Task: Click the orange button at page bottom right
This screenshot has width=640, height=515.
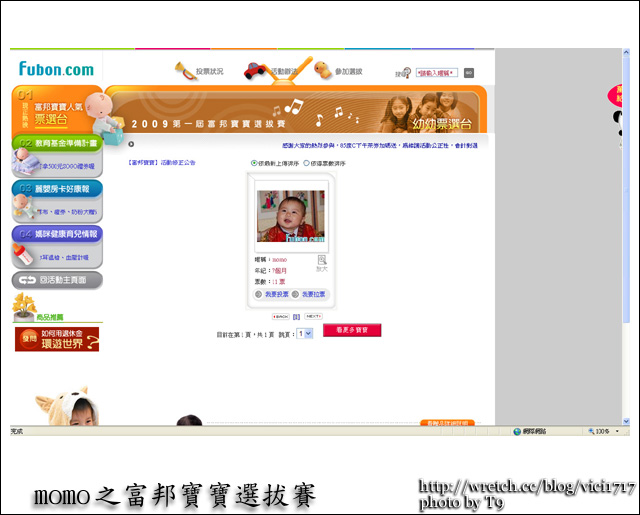Action: (447, 423)
